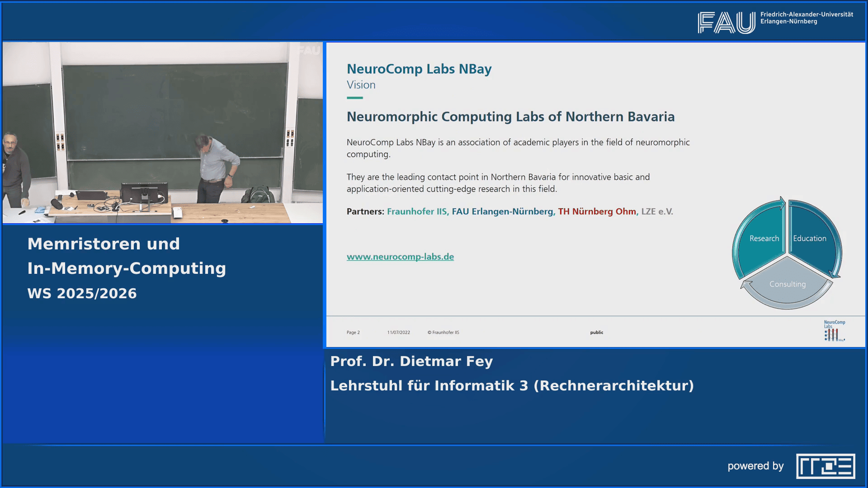Viewport: 868px width, 488px height.
Task: Click the LZE e.V. partner text
Action: 657,211
